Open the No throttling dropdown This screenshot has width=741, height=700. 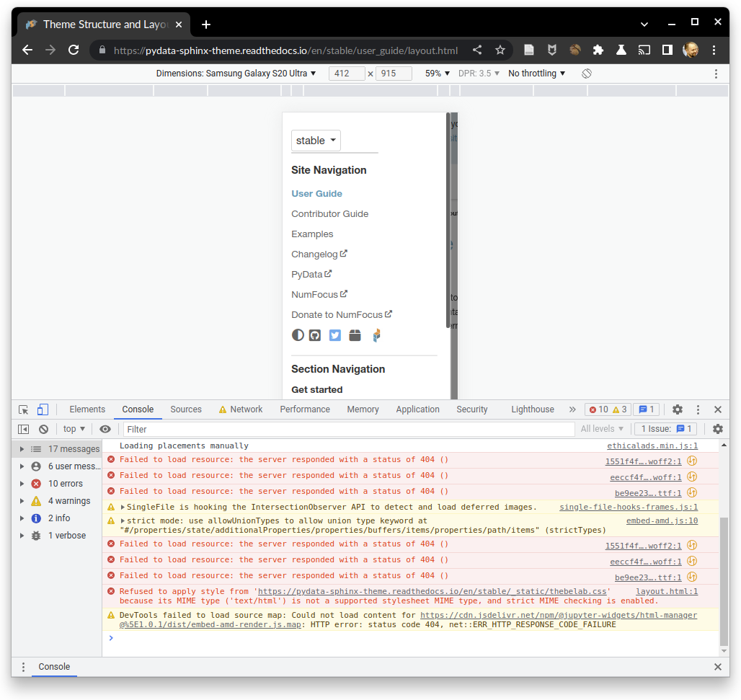(x=536, y=73)
